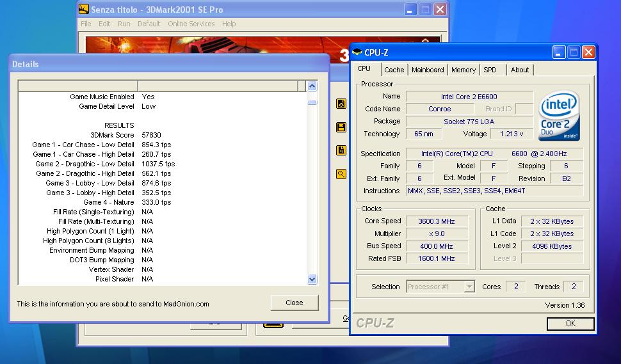Click the Game 1 Low Detail 854.3 fps value

[x=156, y=145]
